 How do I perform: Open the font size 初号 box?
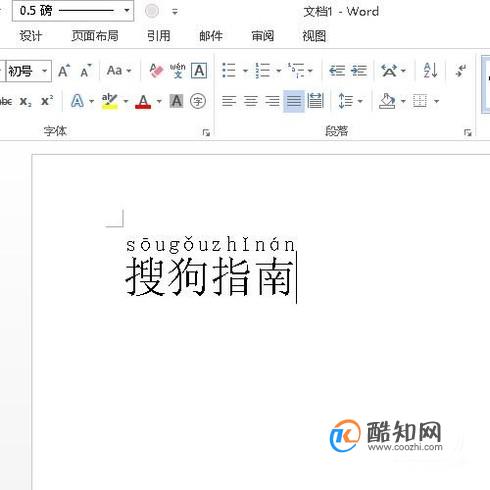click(29, 71)
